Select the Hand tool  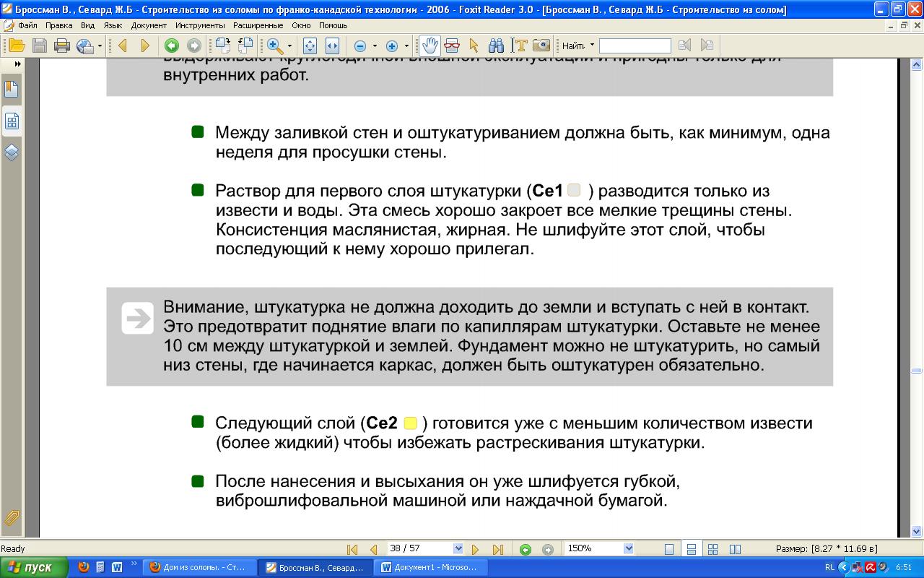pos(430,46)
